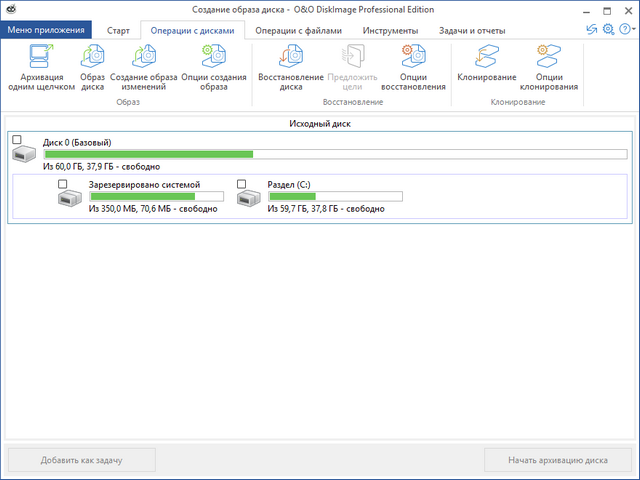Image resolution: width=640 pixels, height=480 pixels.
Task: Enable the 'Раздел (C:)' checkbox
Action: pos(242,184)
